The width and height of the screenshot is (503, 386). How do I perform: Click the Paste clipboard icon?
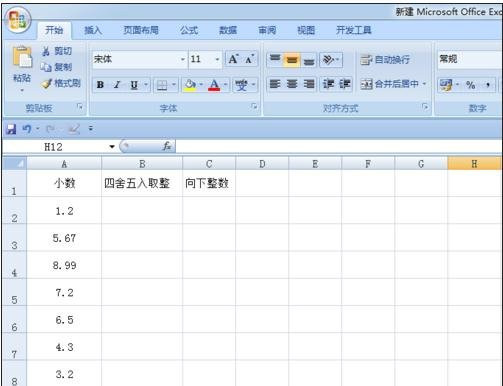coord(22,57)
